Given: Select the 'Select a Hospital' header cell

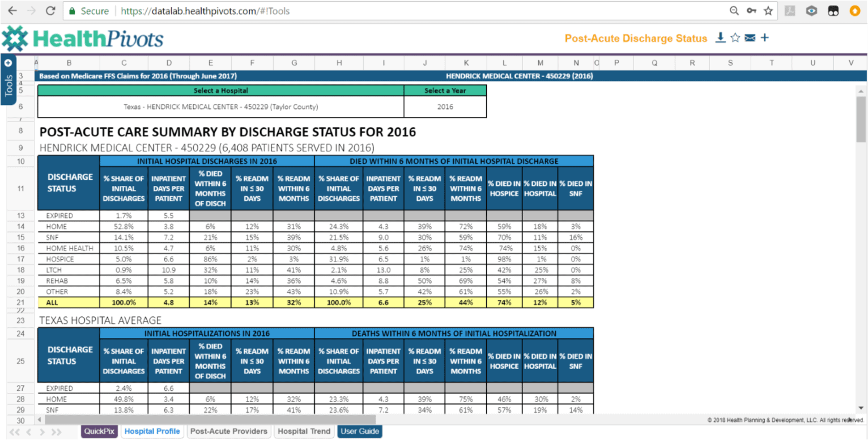Looking at the screenshot, I should coord(221,91).
